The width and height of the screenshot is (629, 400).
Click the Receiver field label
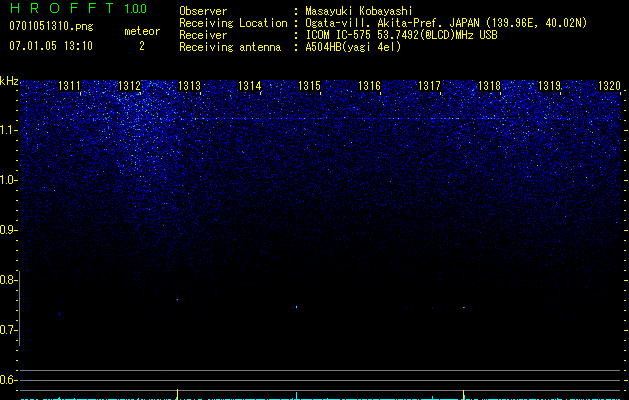[x=203, y=35]
